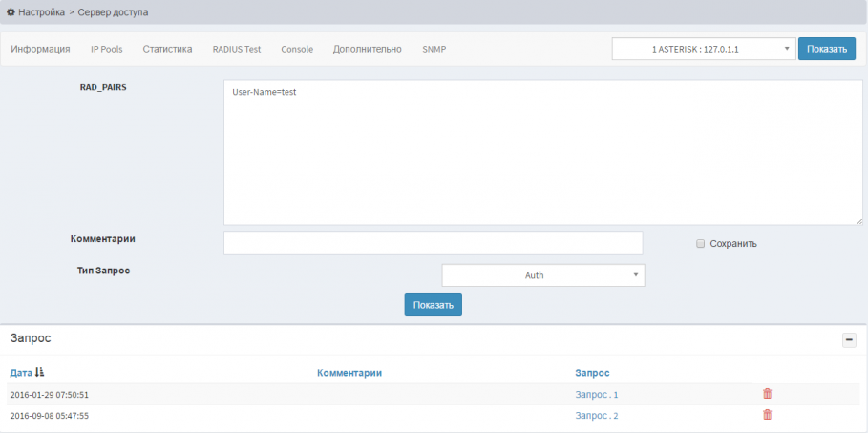Delete the Запрос 2 entry with trash icon
The height and width of the screenshot is (433, 868).
(767, 415)
